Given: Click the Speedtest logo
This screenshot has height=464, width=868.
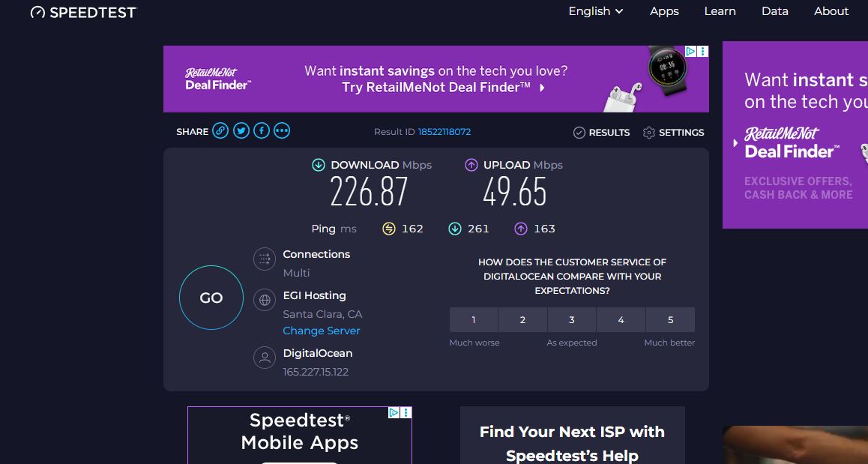Looking at the screenshot, I should click(x=84, y=12).
